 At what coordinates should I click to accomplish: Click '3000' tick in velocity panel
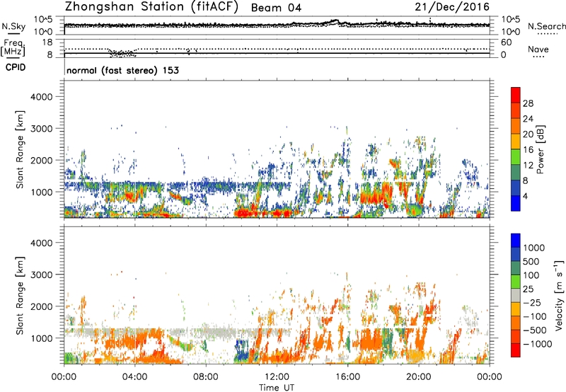pyautogui.click(x=42, y=275)
